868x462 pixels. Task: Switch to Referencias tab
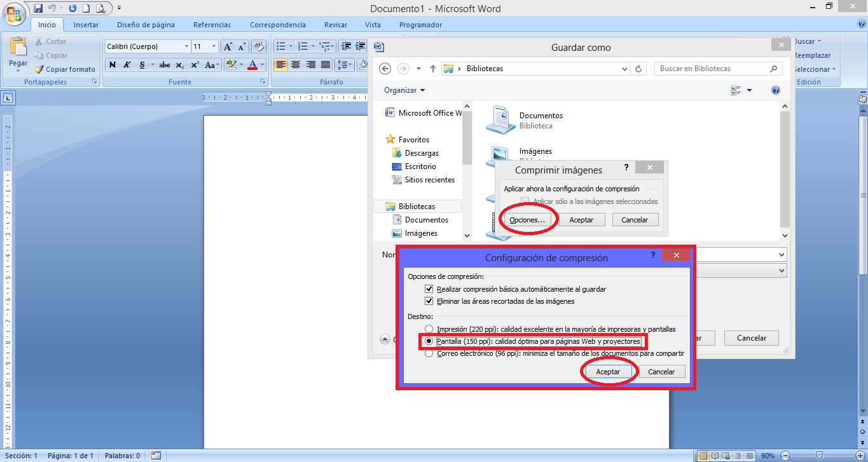(x=212, y=25)
